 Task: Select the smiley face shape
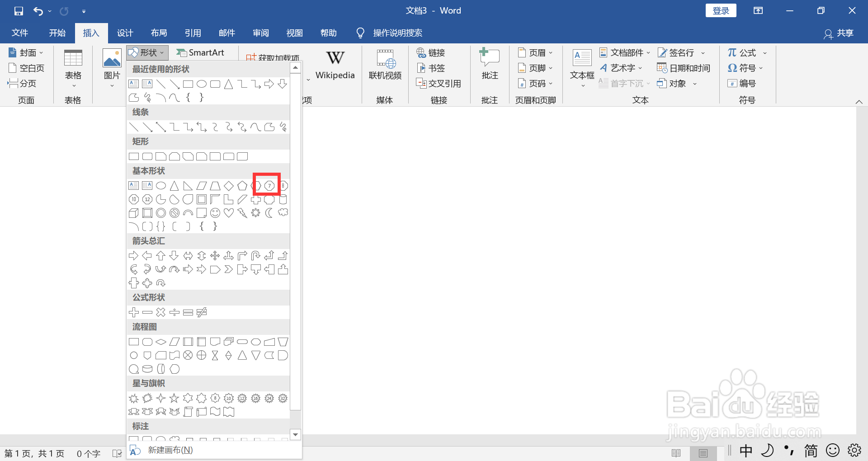(x=215, y=213)
